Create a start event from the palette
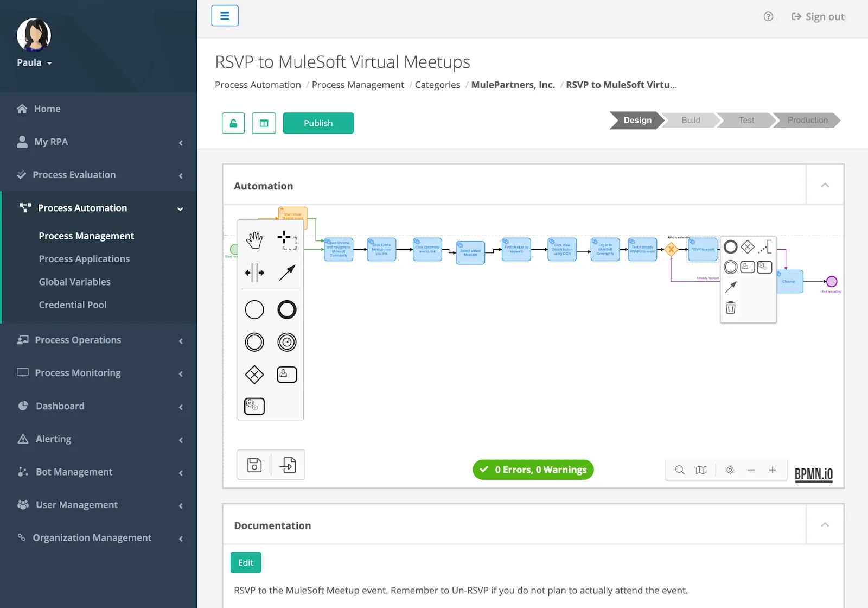 tap(254, 309)
